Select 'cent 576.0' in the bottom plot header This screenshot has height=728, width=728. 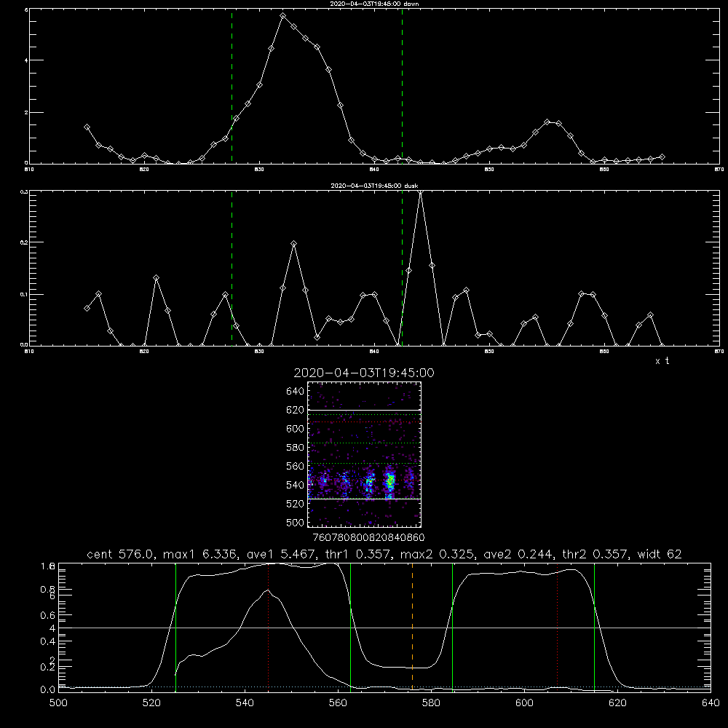[120, 554]
